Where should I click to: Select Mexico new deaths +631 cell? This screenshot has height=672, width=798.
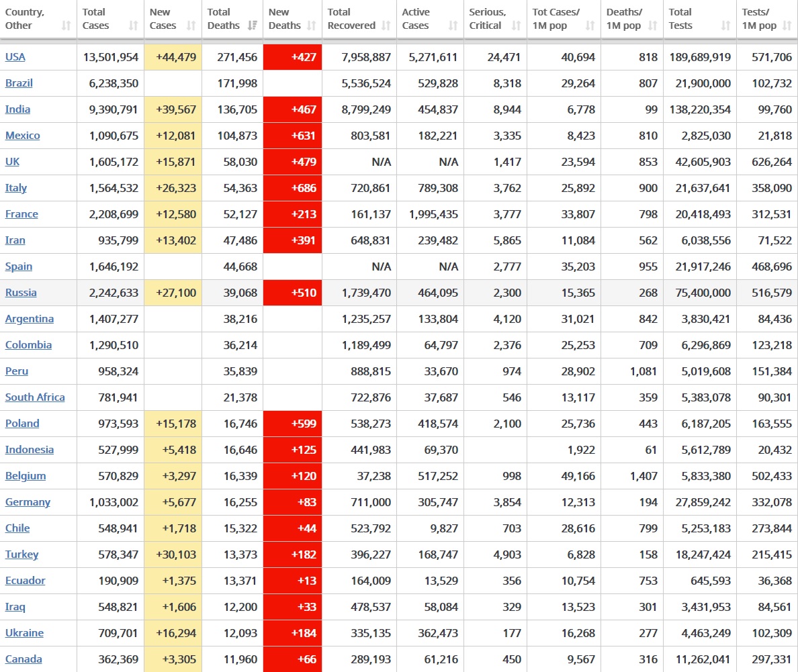point(293,136)
